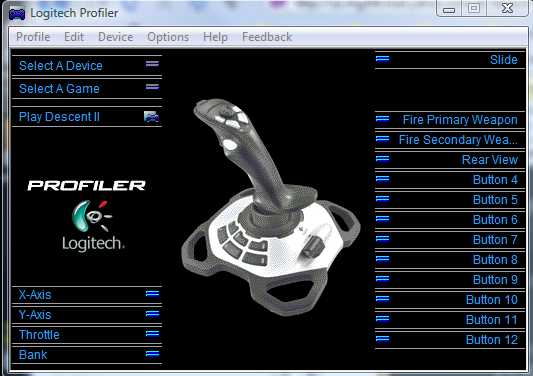Screen dimensions: 533x376
Task: Click the bars icon beside Fire Primary Weapon
Action: [x=382, y=119]
